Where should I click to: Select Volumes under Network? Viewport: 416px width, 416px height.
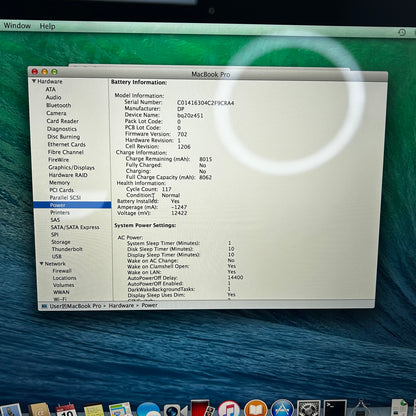(x=64, y=285)
